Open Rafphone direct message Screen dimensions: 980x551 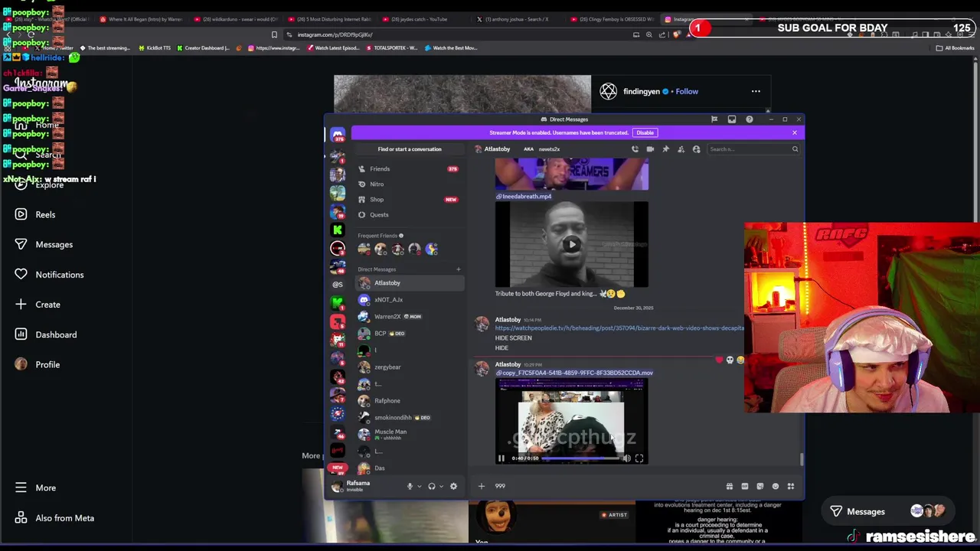[409, 401]
